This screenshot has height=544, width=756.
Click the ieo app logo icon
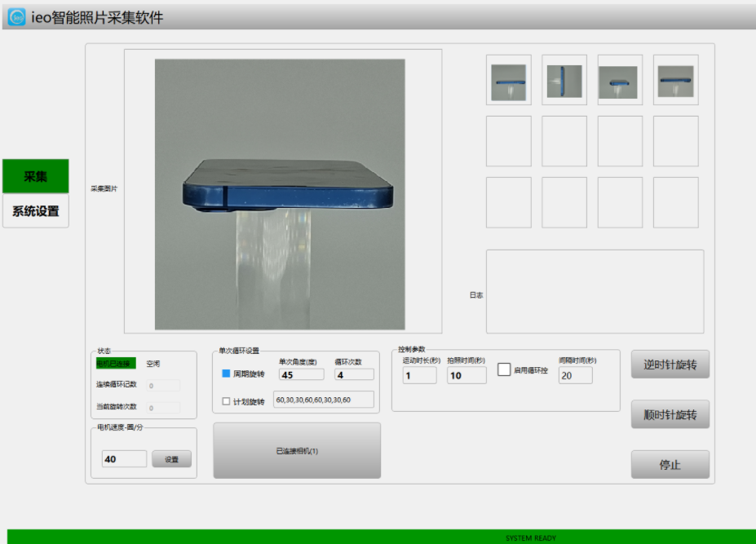click(x=16, y=16)
